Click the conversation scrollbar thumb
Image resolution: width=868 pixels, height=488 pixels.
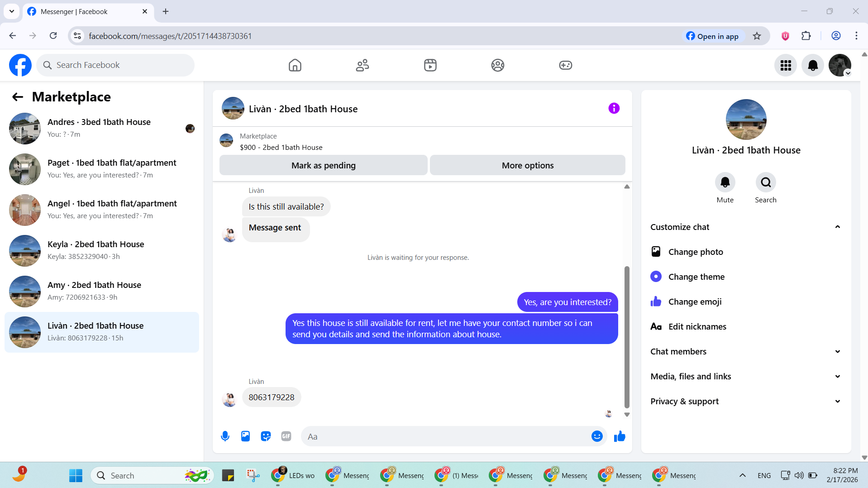tap(627, 337)
